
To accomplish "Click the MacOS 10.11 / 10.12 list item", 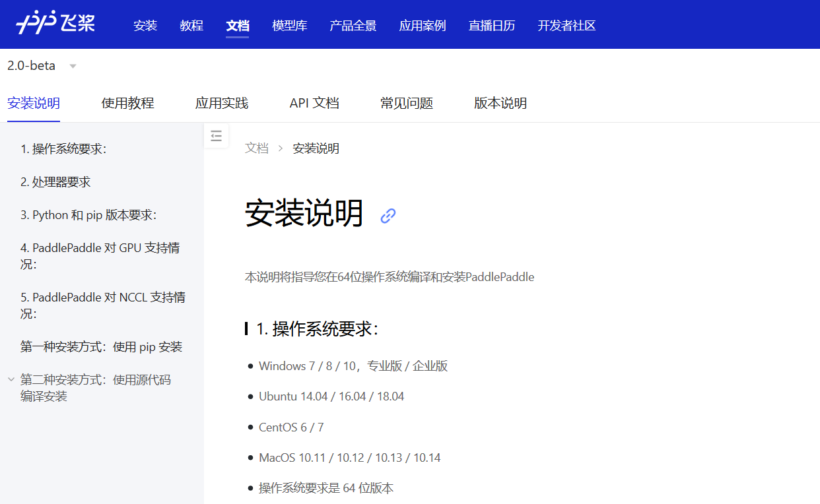I will pyautogui.click(x=350, y=458).
